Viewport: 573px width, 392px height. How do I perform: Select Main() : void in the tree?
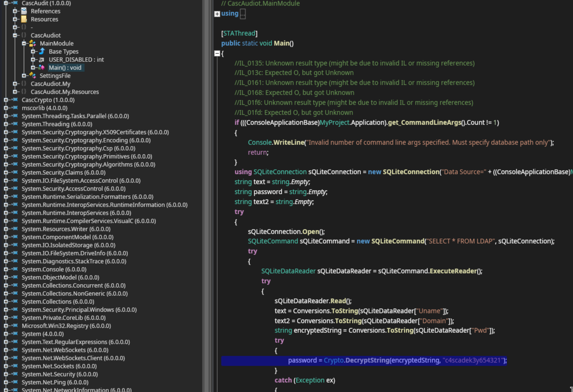tap(65, 68)
